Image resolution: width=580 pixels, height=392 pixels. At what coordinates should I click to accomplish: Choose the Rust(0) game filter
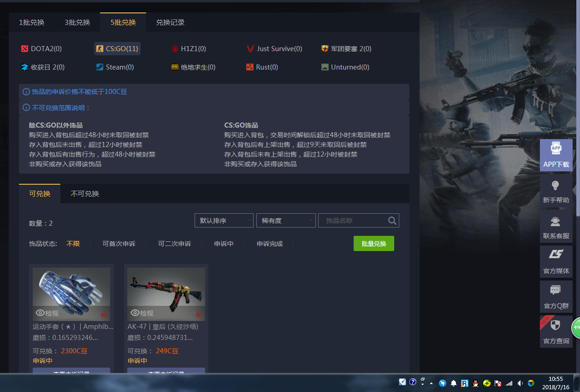click(x=262, y=67)
